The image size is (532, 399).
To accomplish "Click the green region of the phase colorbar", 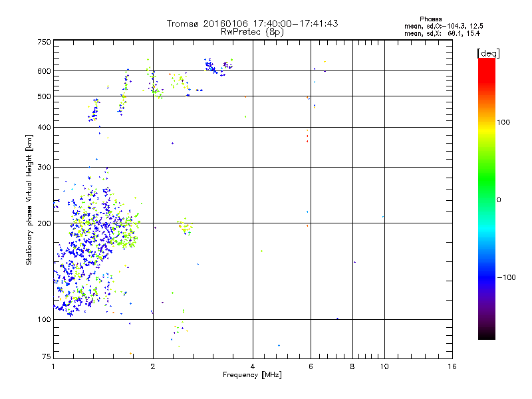I will [x=487, y=176].
